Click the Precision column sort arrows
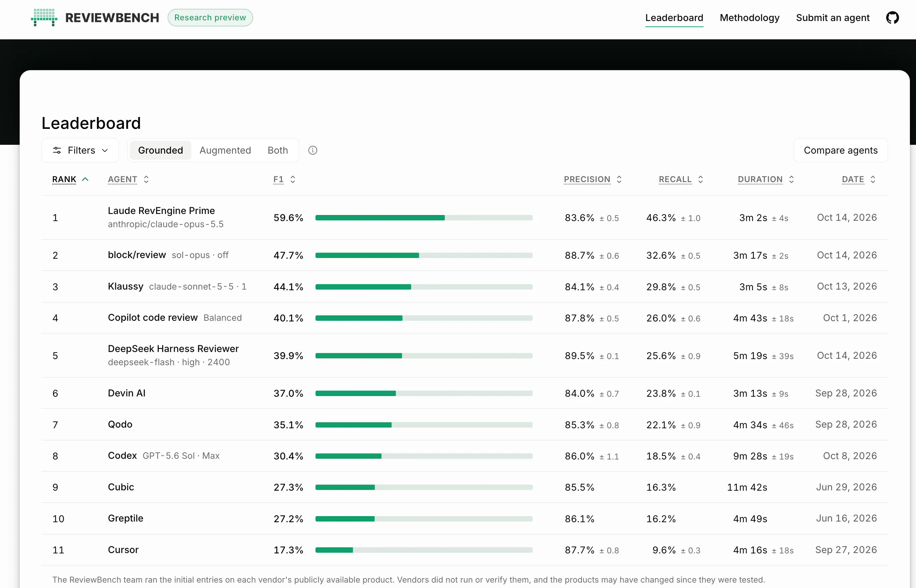This screenshot has height=588, width=916. point(619,179)
